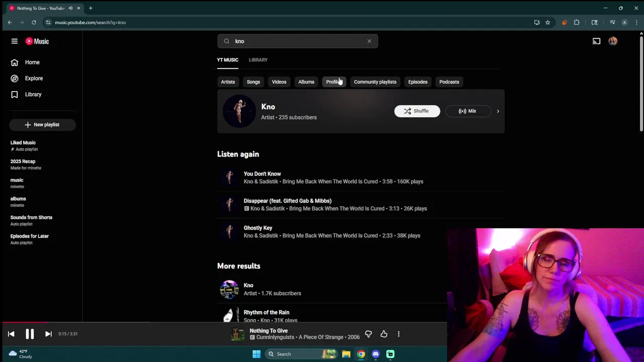Open the cast to device icon
This screenshot has width=644, height=362.
click(x=596, y=41)
